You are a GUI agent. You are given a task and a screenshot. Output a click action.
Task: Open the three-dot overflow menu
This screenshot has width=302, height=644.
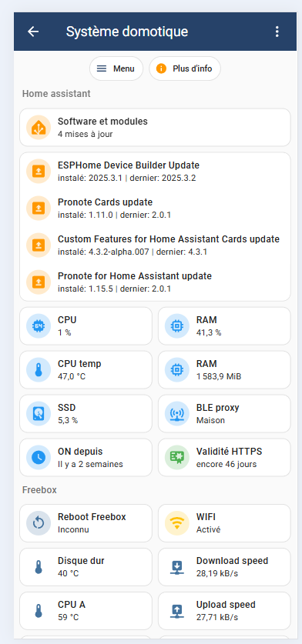[277, 32]
